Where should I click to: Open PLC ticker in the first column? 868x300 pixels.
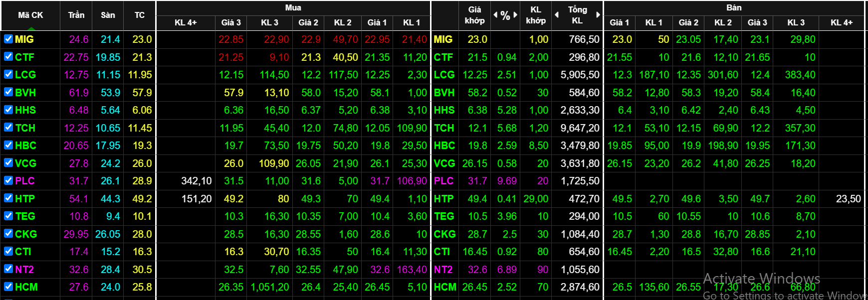pos(25,181)
